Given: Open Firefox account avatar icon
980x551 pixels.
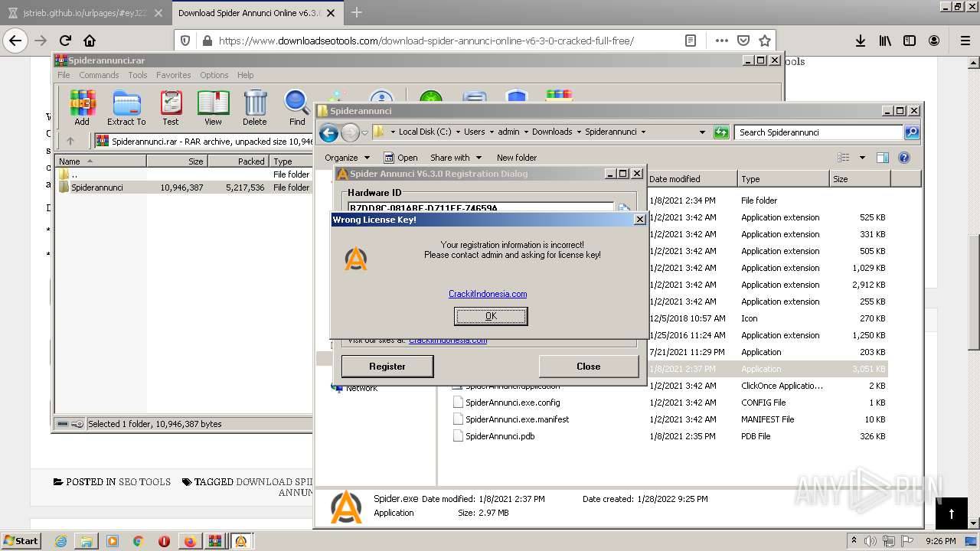Looking at the screenshot, I should (x=934, y=41).
